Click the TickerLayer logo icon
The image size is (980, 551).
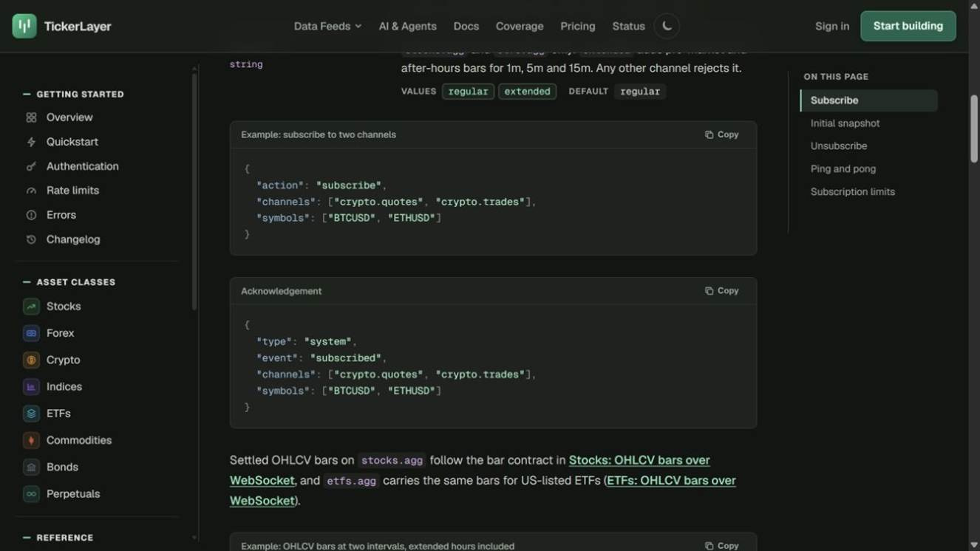24,26
